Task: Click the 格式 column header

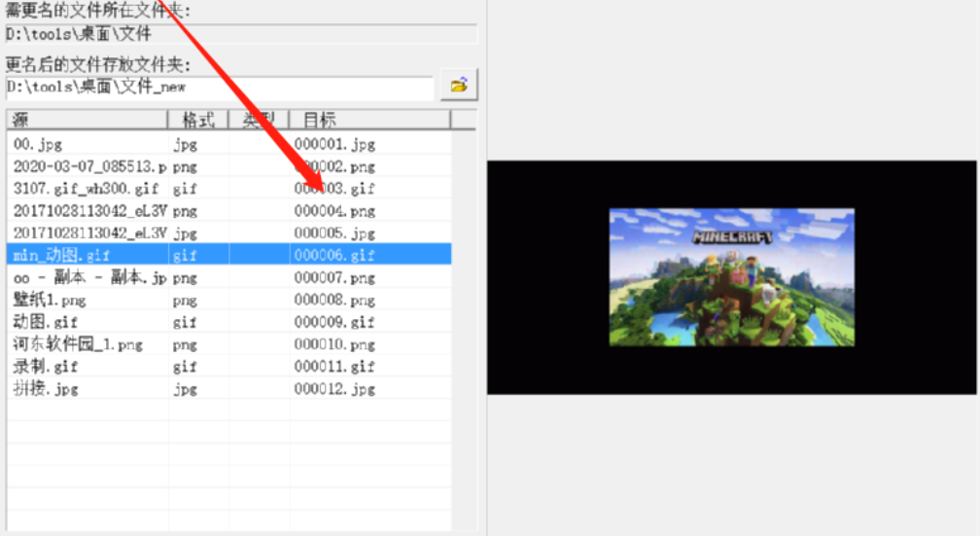Action: tap(198, 120)
